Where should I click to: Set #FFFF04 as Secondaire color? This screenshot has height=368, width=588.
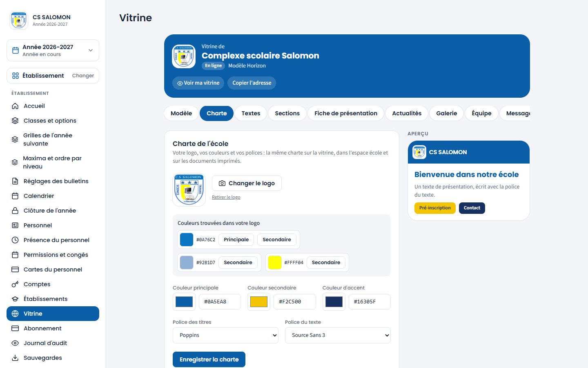[x=326, y=263]
